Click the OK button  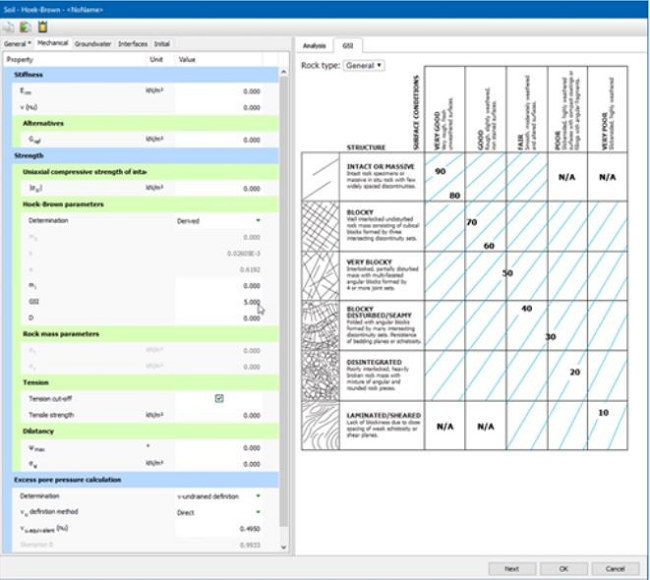pos(564,568)
